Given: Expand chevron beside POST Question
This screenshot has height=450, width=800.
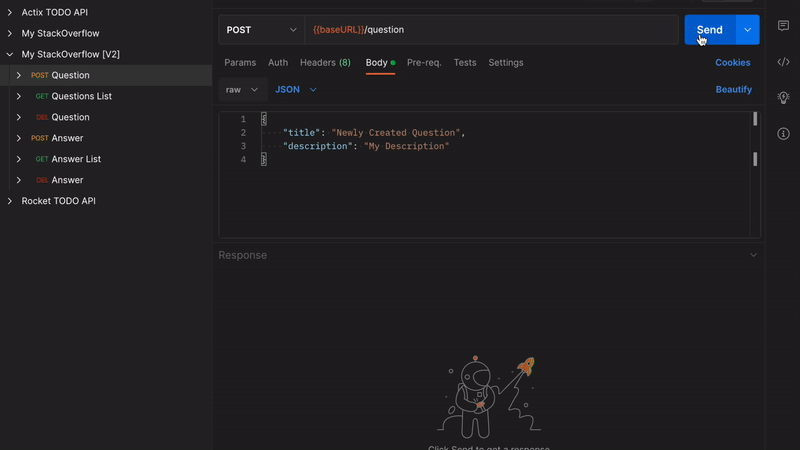Looking at the screenshot, I should (x=19, y=75).
